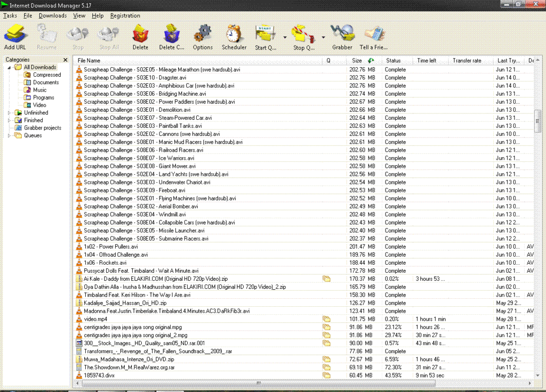Click the queue icon on video.mp4 row
This screenshot has height=392, width=546.
pyautogui.click(x=326, y=319)
